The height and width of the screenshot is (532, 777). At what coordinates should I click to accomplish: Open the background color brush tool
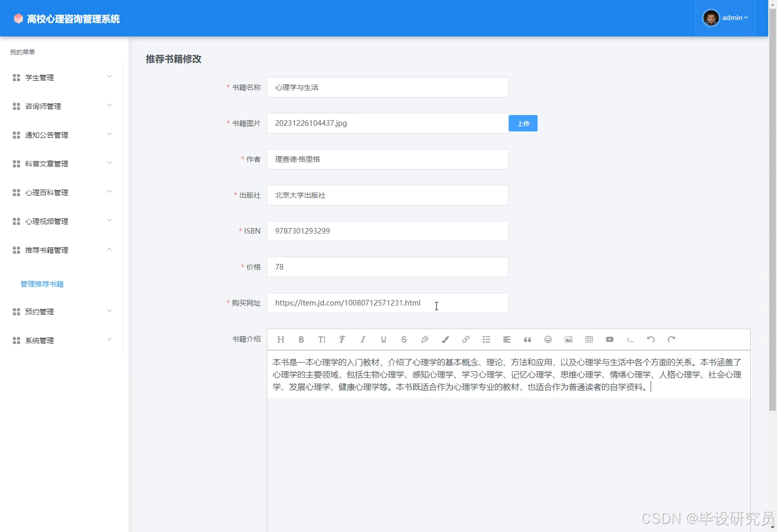click(x=445, y=339)
